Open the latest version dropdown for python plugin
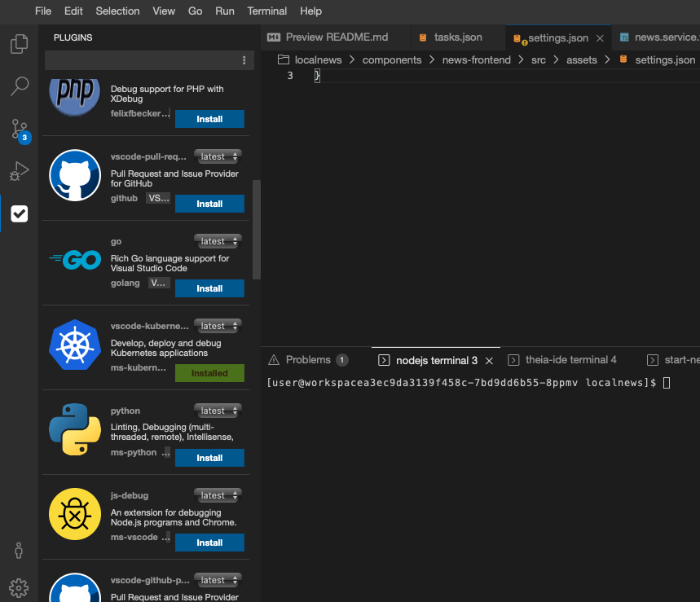The image size is (700, 602). click(x=218, y=411)
